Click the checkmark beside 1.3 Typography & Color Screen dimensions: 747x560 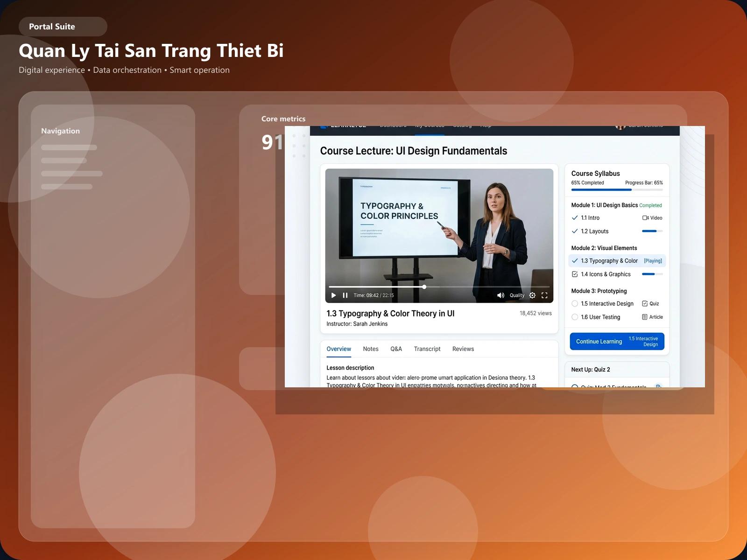[x=575, y=261]
